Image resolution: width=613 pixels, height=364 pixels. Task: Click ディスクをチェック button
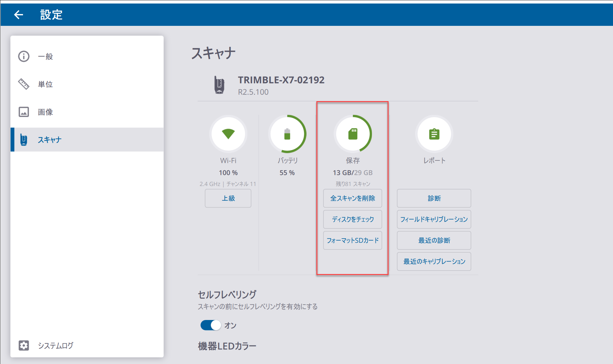point(352,219)
